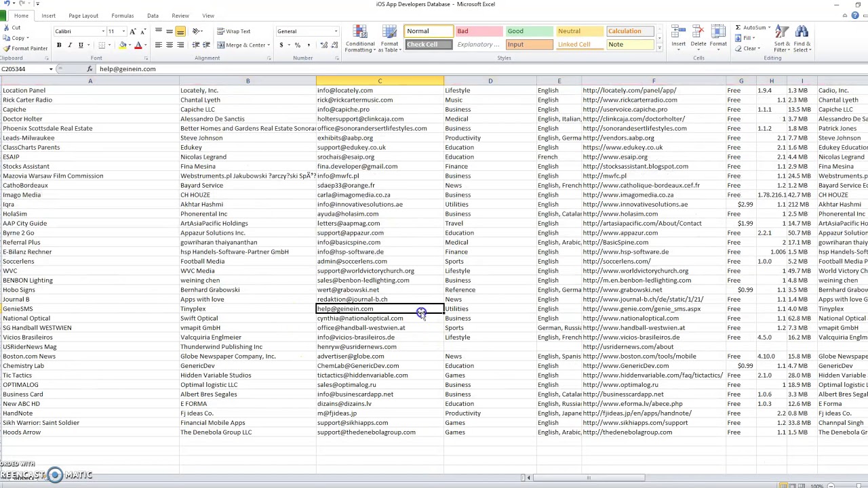Viewport: 868px width, 488px height.
Task: Select column C header
Action: [x=380, y=81]
